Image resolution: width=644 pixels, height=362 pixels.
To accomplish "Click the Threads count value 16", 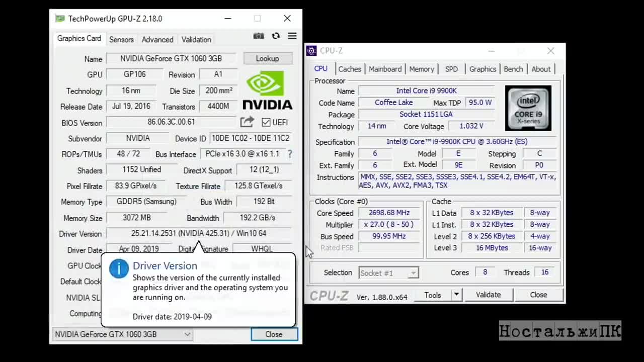I will (x=545, y=273).
